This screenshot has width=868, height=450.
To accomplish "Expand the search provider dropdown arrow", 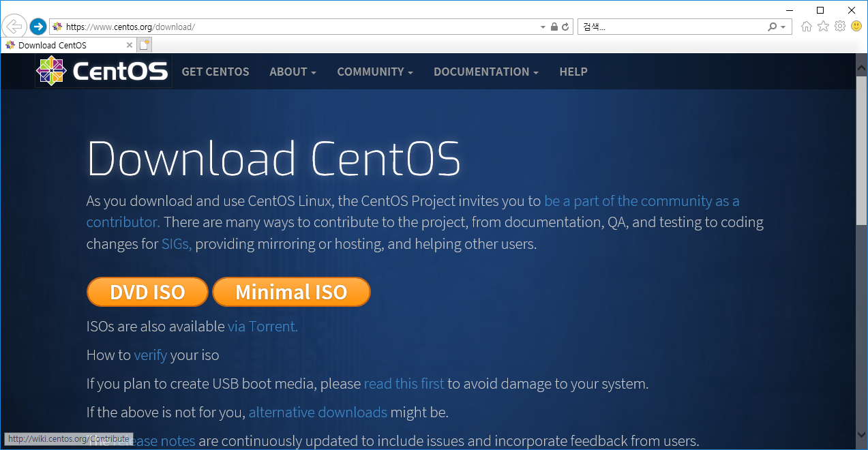I will [783, 27].
